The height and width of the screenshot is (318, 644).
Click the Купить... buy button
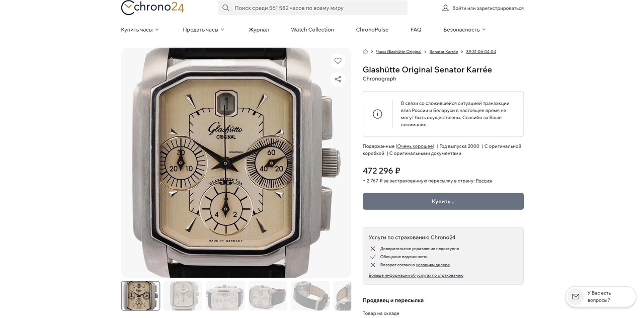click(x=443, y=201)
